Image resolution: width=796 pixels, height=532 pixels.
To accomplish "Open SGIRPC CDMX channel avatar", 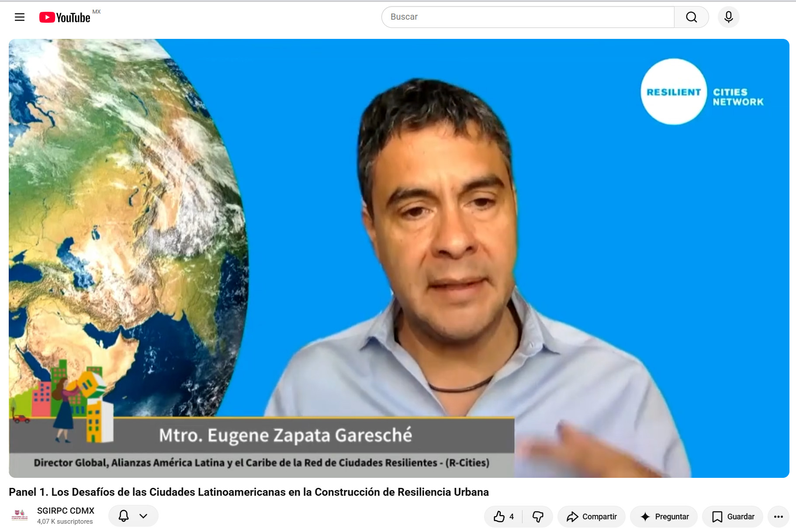I will point(20,516).
